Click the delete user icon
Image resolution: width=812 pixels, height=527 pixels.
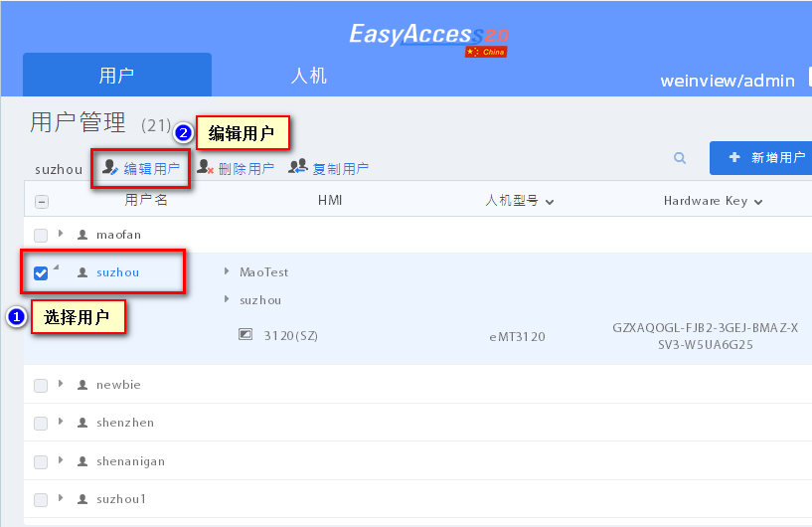click(x=205, y=168)
